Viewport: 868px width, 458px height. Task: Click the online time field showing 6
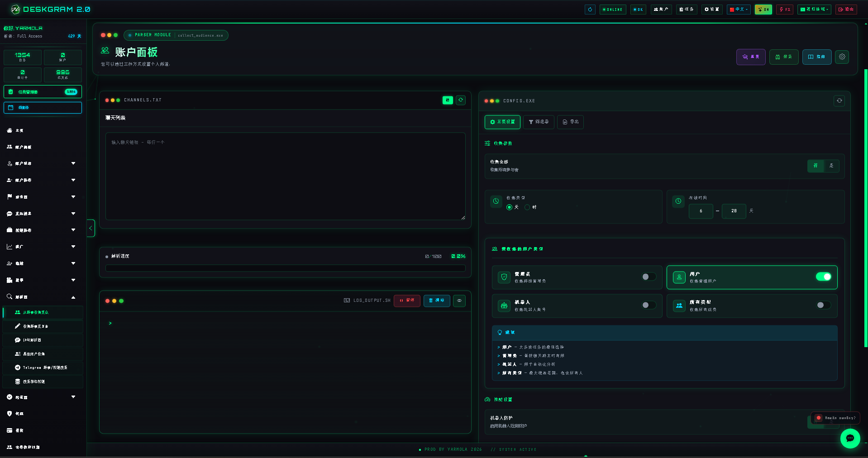click(701, 211)
